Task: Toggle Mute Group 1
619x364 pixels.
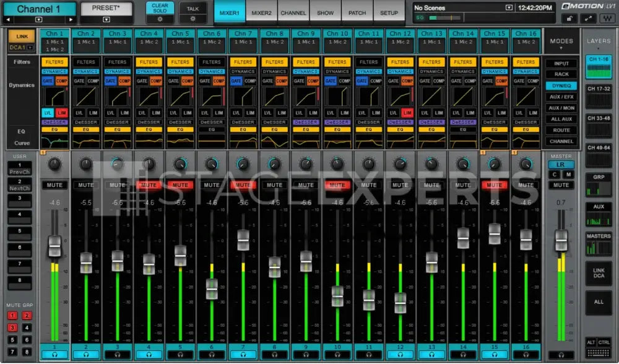Action: pos(12,316)
